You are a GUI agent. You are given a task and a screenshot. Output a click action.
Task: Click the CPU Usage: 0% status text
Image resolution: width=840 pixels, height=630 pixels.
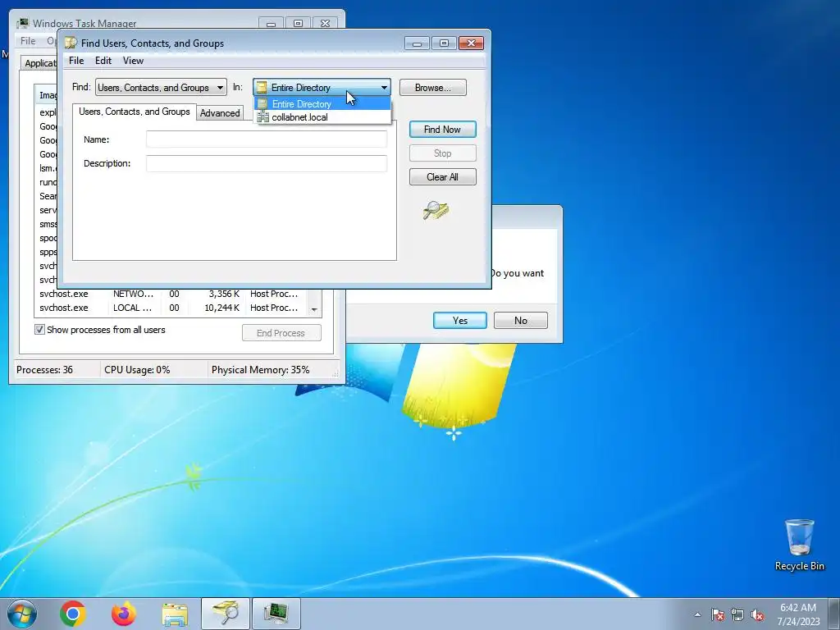click(x=137, y=370)
